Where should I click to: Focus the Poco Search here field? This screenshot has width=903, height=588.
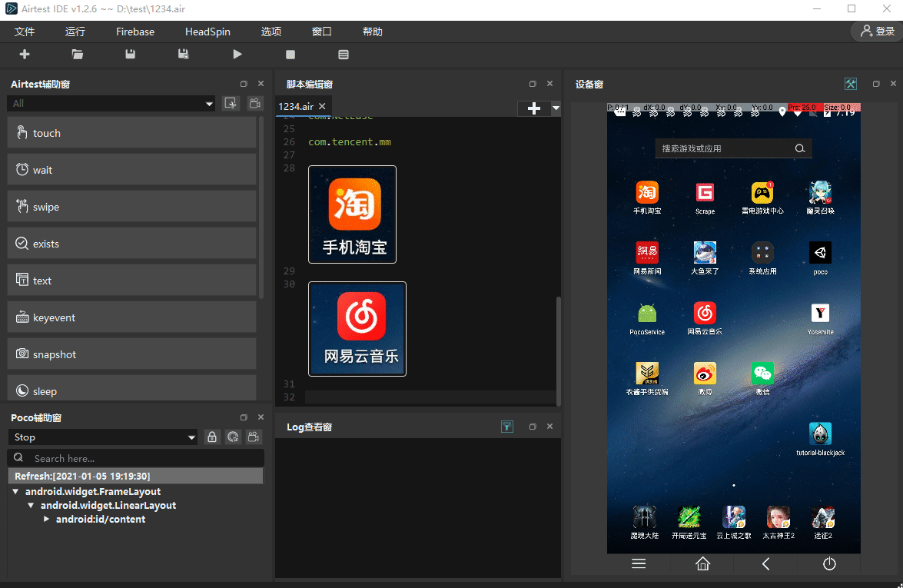136,458
